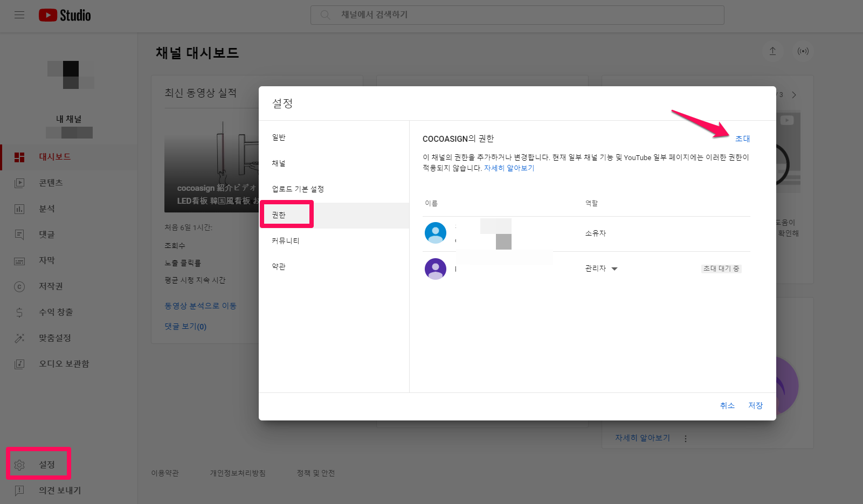Click the channel search input field
The height and width of the screenshot is (504, 863).
coord(517,15)
